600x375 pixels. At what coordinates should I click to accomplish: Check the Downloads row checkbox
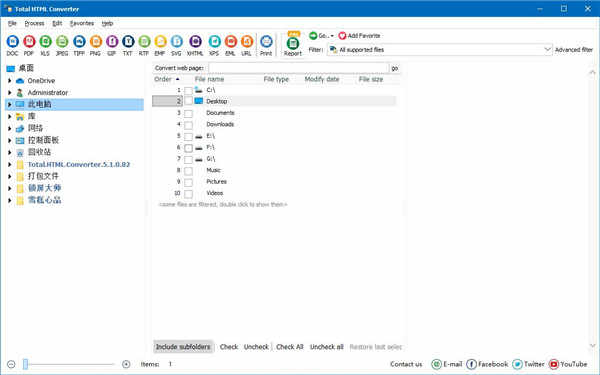[188, 125]
